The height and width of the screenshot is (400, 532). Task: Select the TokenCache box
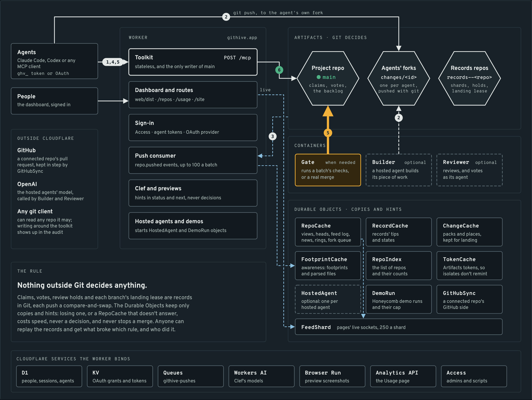pyautogui.click(x=470, y=266)
